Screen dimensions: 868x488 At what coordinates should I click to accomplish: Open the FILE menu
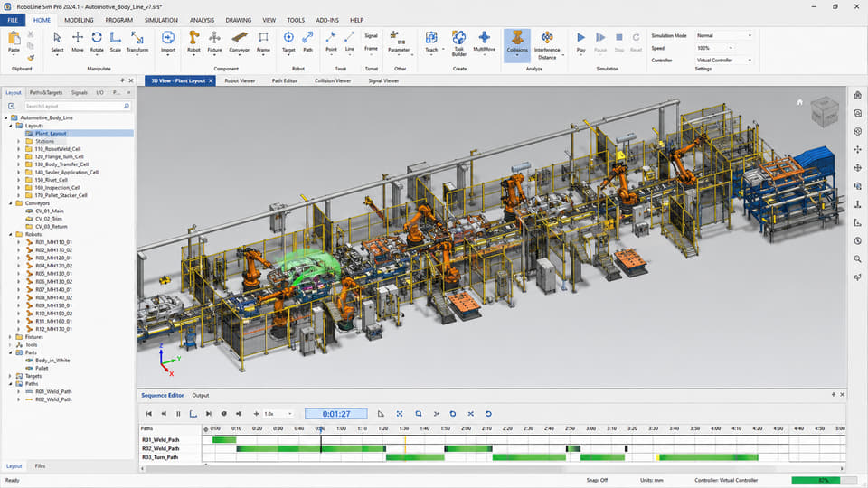pyautogui.click(x=13, y=20)
